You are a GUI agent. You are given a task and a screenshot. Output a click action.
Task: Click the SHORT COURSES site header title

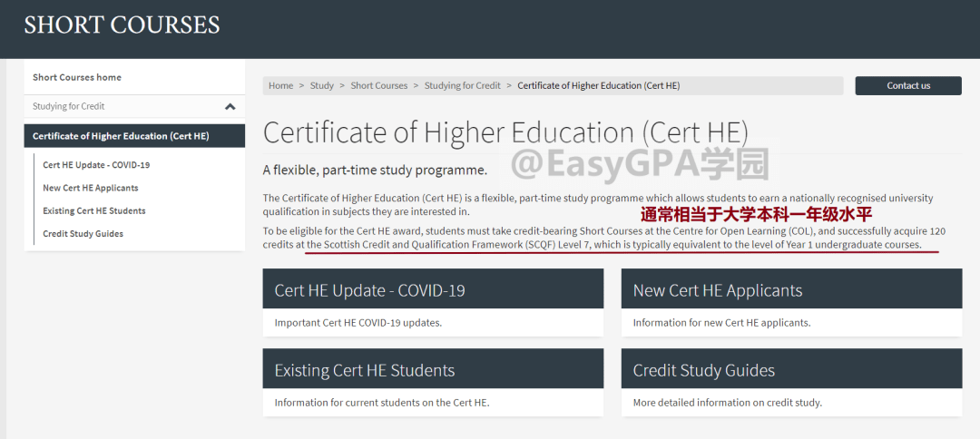tap(122, 25)
